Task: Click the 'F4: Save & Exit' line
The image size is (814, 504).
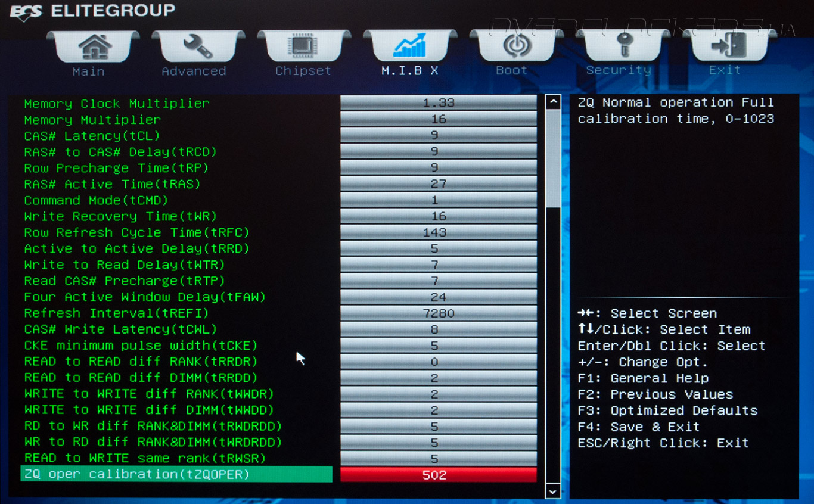Action: pos(639,427)
